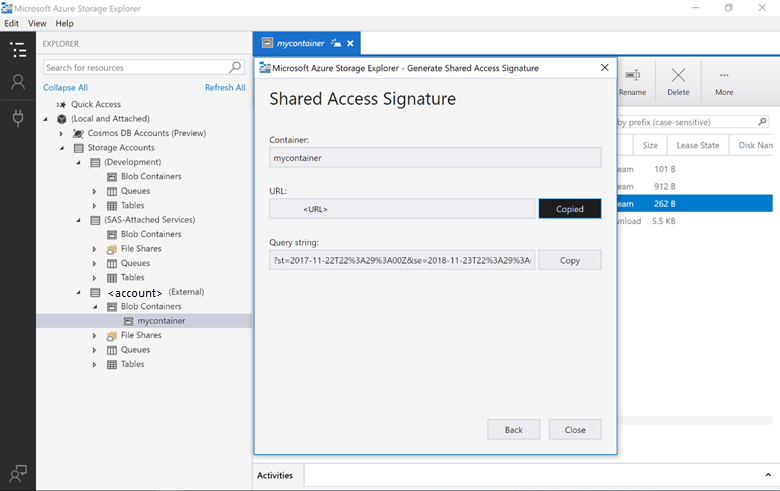Image resolution: width=780 pixels, height=491 pixels.
Task: Select the 262 B blob row
Action: (x=695, y=203)
